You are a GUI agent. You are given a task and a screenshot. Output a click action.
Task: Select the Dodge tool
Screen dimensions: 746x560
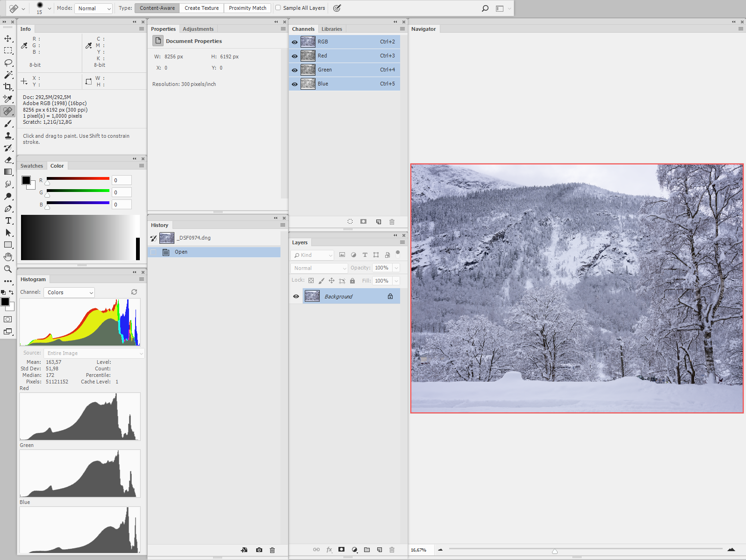[8, 196]
